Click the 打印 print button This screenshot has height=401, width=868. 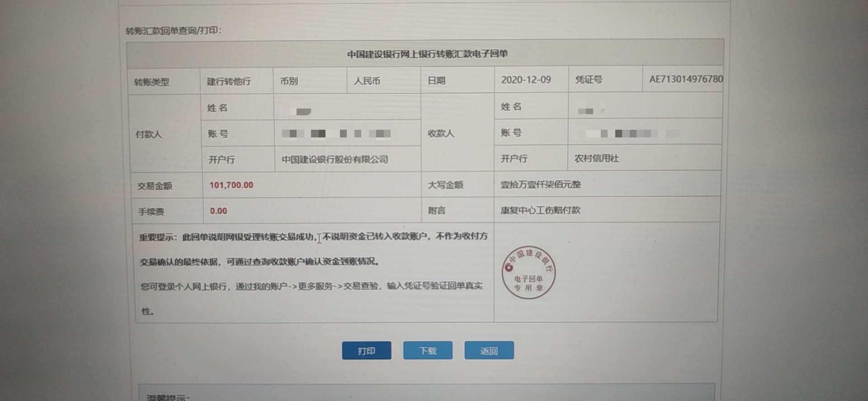366,350
